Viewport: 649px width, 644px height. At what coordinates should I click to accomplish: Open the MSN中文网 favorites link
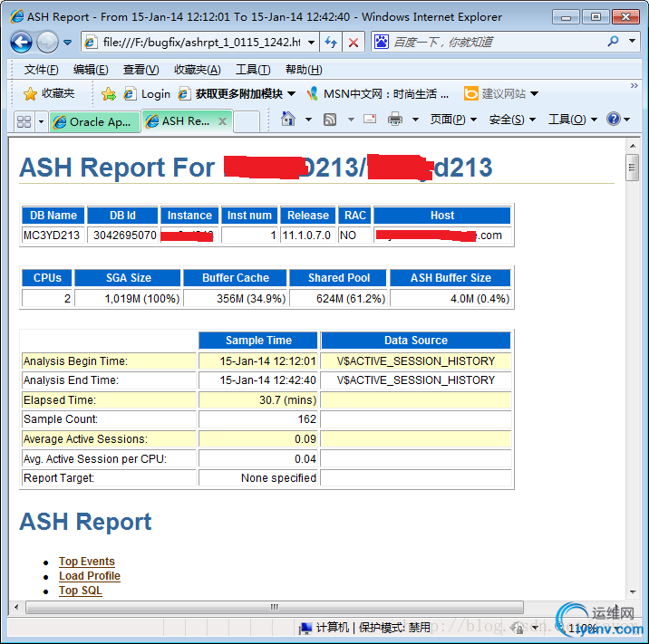pyautogui.click(x=377, y=94)
